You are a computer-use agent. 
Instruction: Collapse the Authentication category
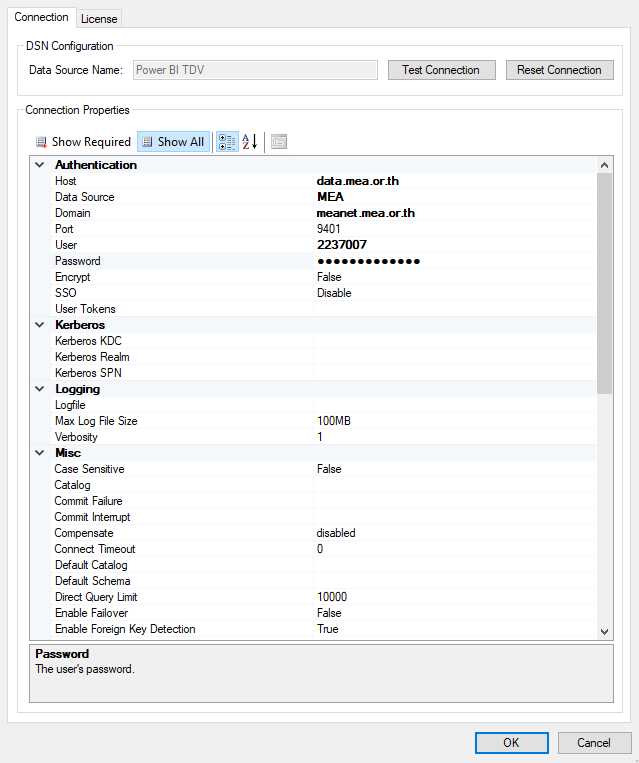[x=40, y=165]
